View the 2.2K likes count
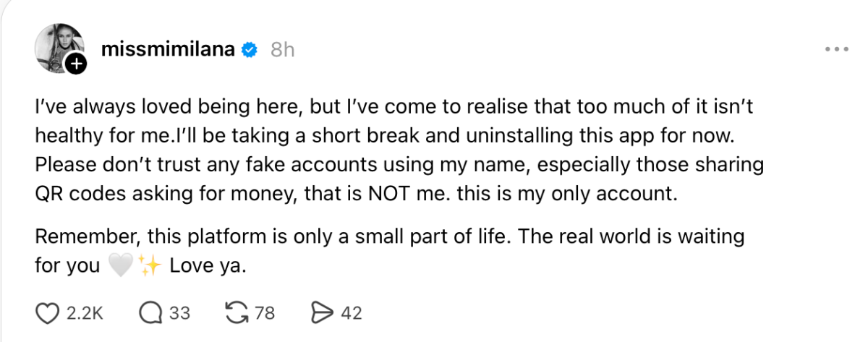Image resolution: width=868 pixels, height=342 pixels. coord(85,313)
